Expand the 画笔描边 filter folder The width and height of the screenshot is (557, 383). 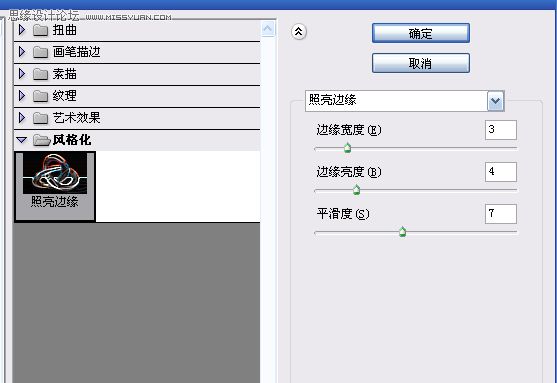pyautogui.click(x=22, y=52)
